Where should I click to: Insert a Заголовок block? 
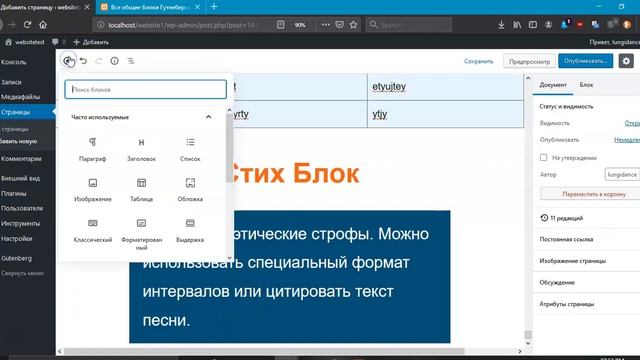pos(141,149)
